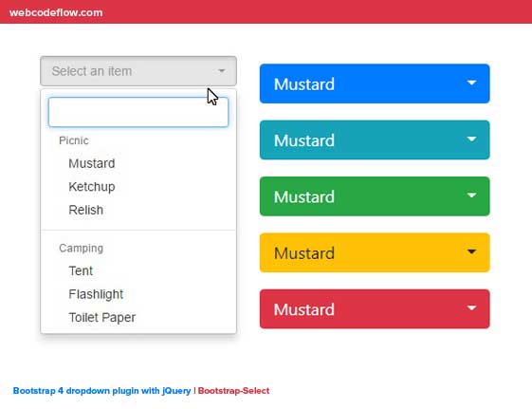Click the caret icon on green dropdown
532x409 pixels.
[471, 195]
